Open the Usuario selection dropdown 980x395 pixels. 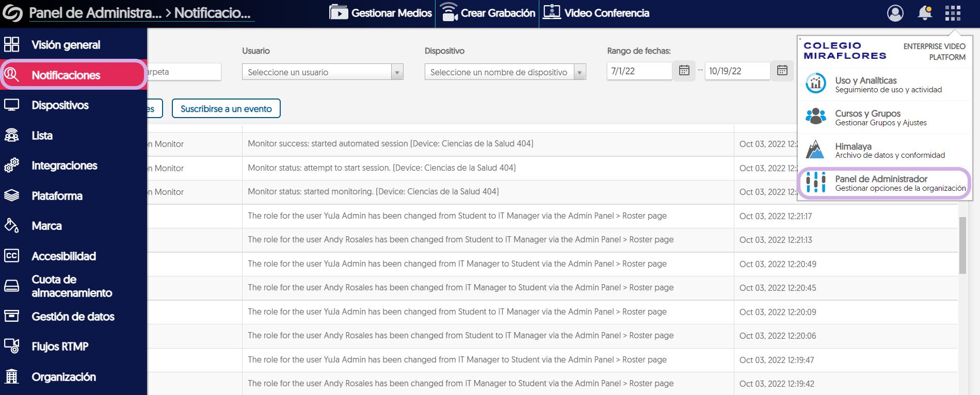click(x=323, y=72)
